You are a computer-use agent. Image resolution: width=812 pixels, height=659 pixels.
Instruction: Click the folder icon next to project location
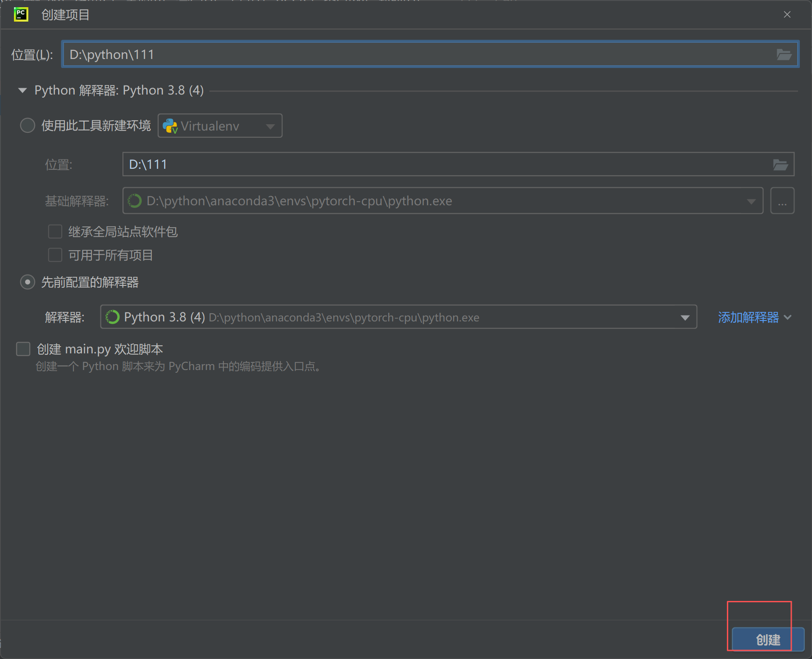(x=785, y=54)
